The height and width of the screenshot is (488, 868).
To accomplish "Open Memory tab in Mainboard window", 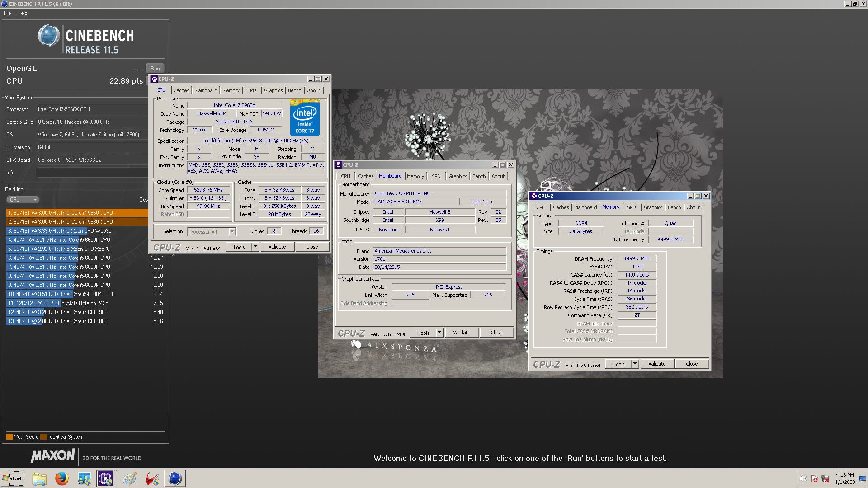I will (415, 176).
